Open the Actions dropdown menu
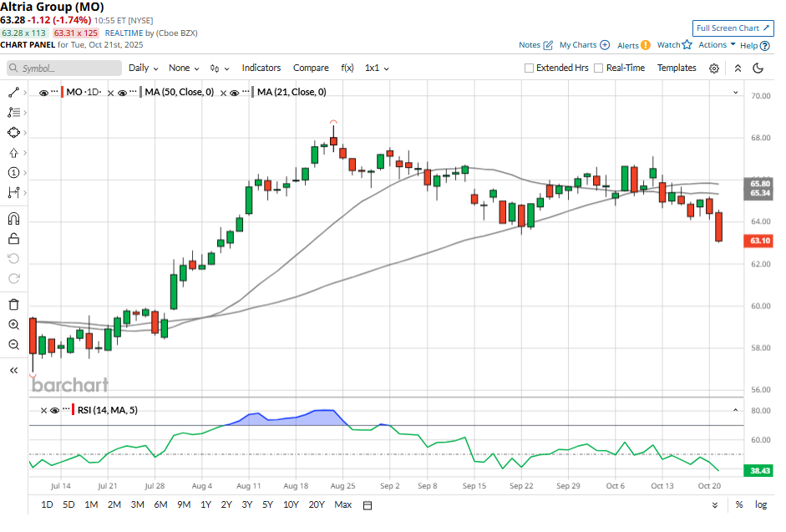The width and height of the screenshot is (786, 532). pyautogui.click(x=717, y=45)
